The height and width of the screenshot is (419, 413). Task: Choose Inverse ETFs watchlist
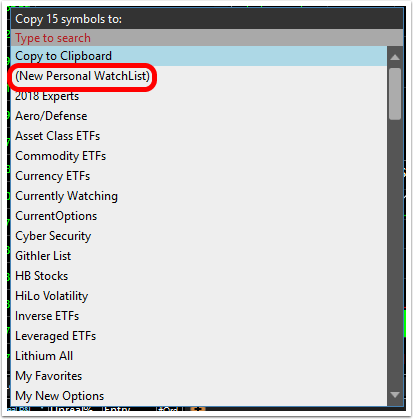[199, 316]
